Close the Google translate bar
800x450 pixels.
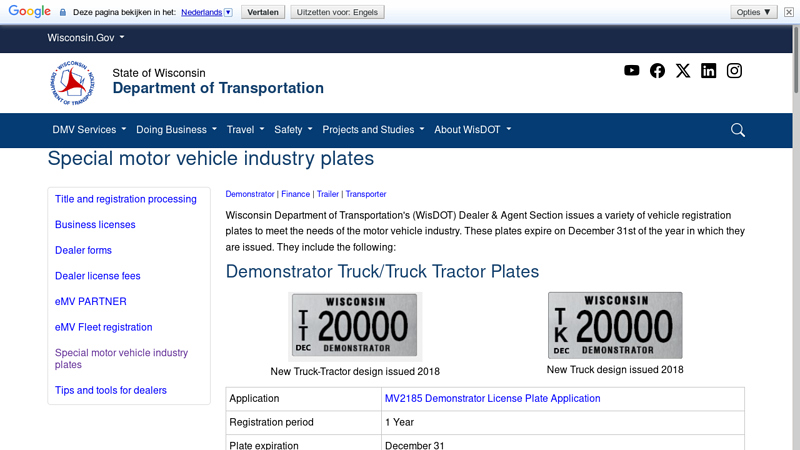(789, 12)
